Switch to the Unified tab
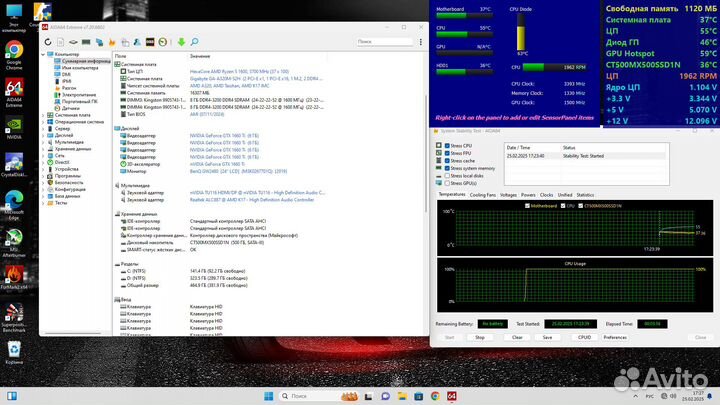Image resolution: width=720 pixels, height=405 pixels. (565, 195)
